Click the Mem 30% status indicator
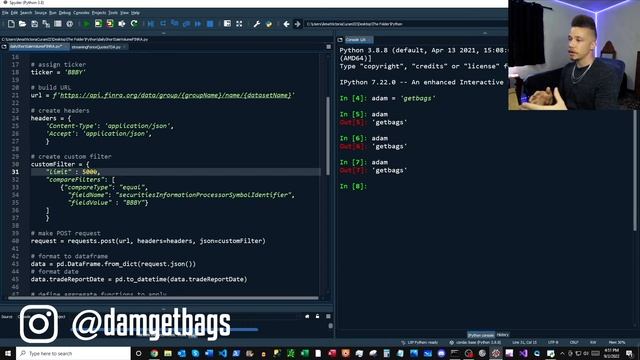Image resolution: width=640 pixels, height=360 pixels. [x=617, y=342]
